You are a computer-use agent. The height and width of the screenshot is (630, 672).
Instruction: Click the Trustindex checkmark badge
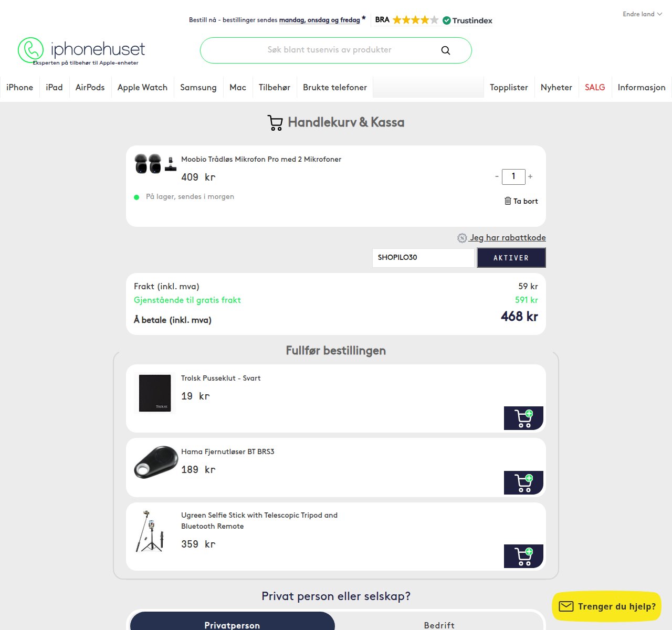[x=447, y=20]
